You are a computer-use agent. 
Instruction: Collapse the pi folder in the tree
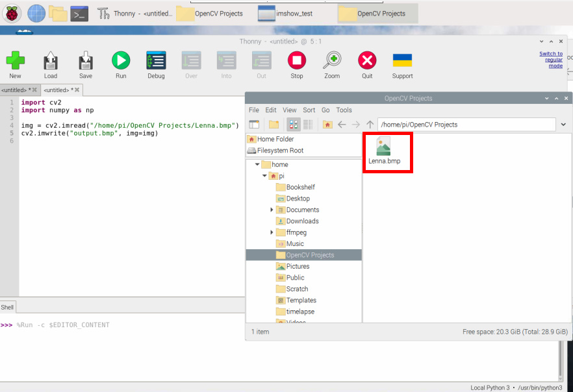pyautogui.click(x=264, y=176)
